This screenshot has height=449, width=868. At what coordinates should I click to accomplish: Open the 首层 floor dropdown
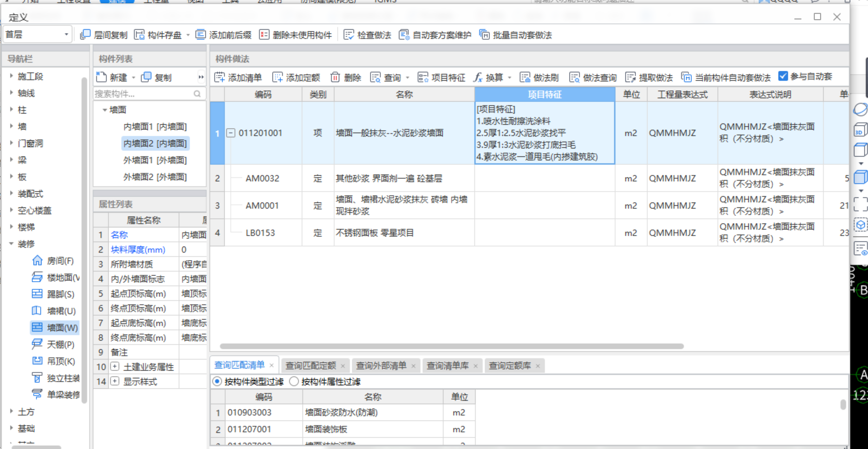point(37,34)
